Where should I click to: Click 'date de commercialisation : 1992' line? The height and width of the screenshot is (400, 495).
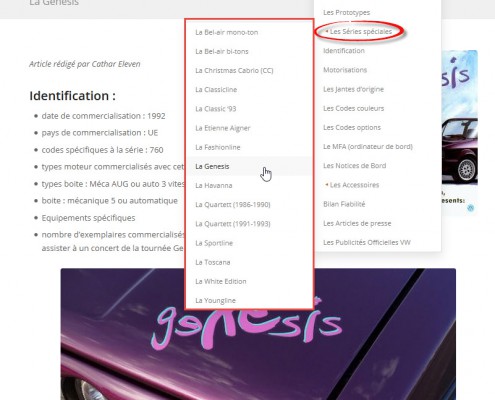[103, 116]
